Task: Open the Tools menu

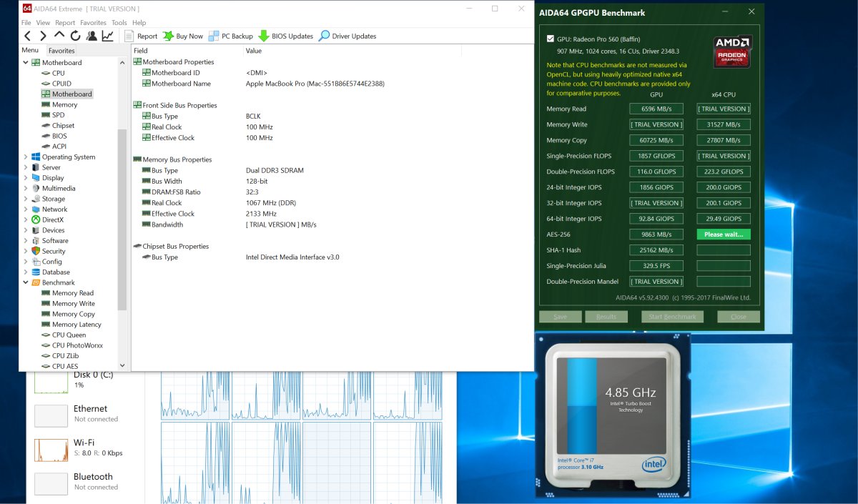Action: [x=119, y=23]
